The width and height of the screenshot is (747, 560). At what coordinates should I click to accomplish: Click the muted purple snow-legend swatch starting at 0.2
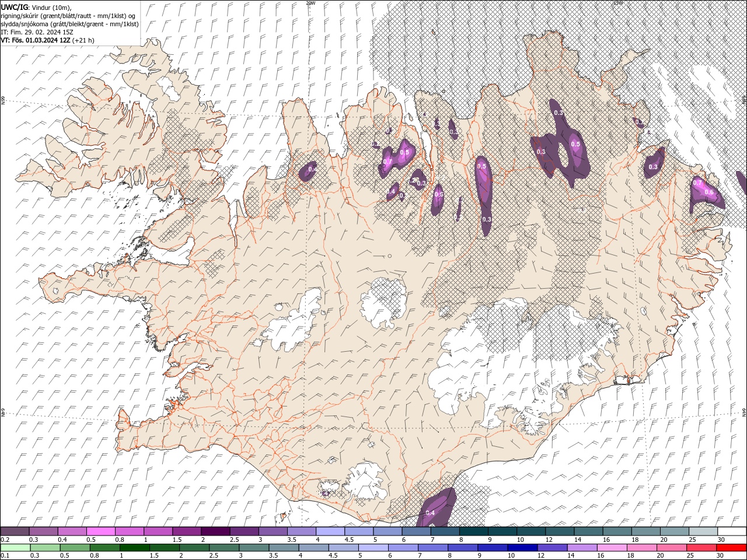(15, 531)
